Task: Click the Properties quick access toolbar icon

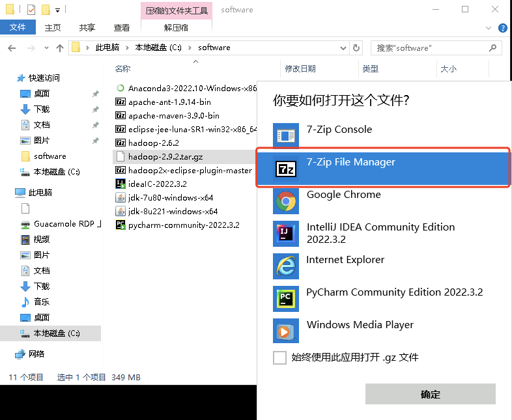Action: click(x=31, y=10)
